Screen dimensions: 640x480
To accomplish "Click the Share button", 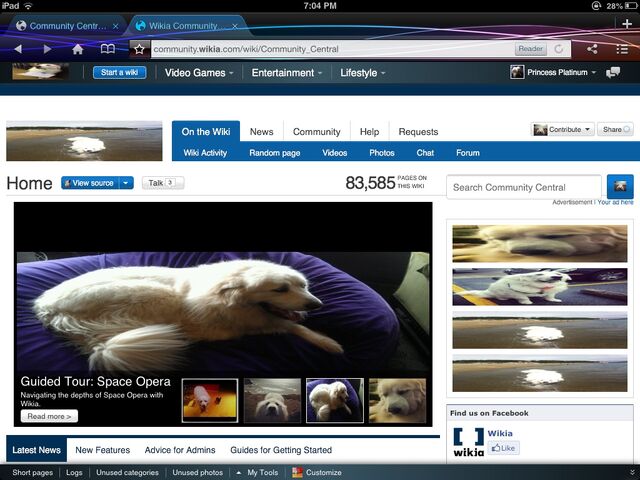I will click(x=615, y=129).
